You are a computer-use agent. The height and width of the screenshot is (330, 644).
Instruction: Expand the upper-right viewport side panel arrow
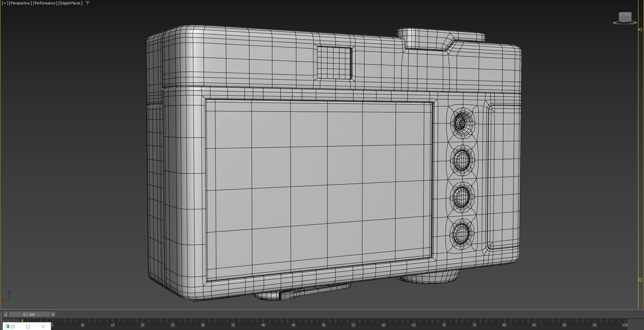click(x=640, y=30)
